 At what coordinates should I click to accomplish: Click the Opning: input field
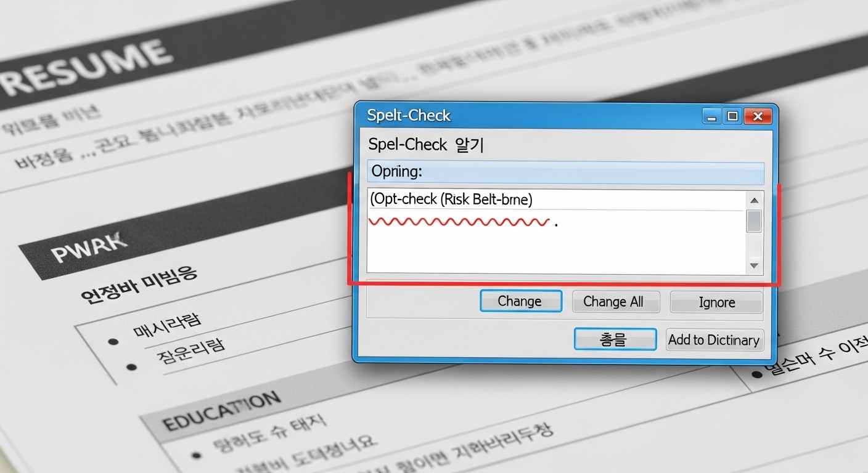(565, 172)
